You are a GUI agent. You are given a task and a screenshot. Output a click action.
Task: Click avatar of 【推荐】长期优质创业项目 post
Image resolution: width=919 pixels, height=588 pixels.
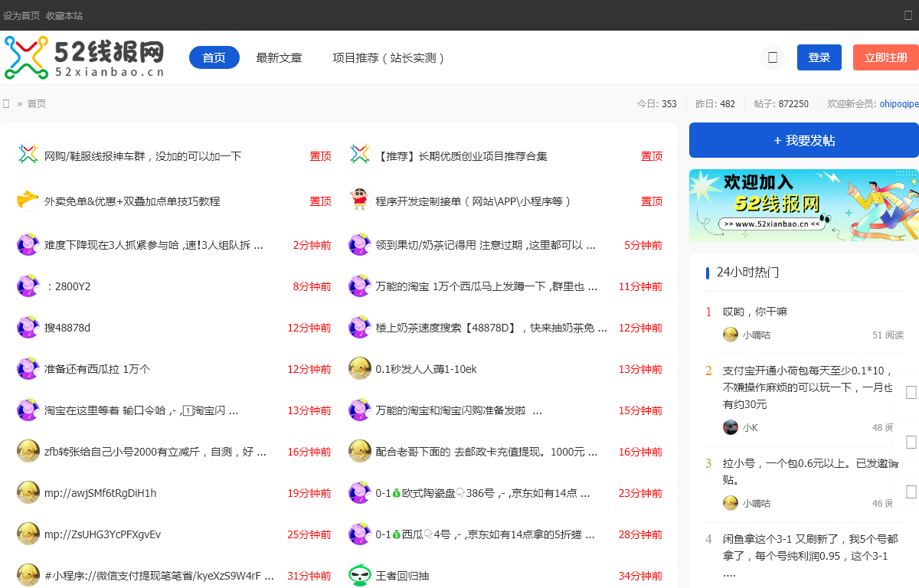360,154
